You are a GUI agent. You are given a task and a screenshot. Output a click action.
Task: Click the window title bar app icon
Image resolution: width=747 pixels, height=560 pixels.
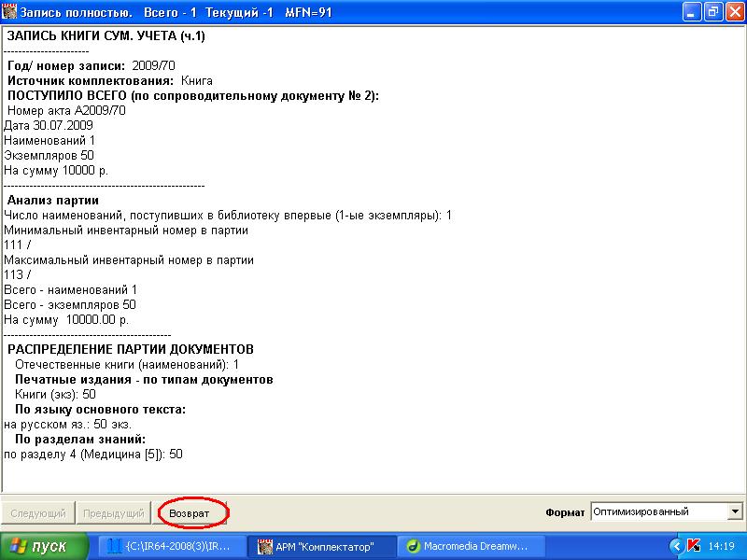click(x=10, y=12)
